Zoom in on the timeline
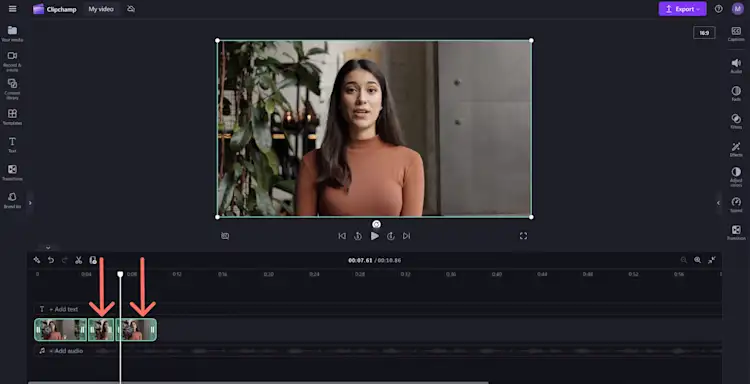750x384 pixels. point(697,260)
